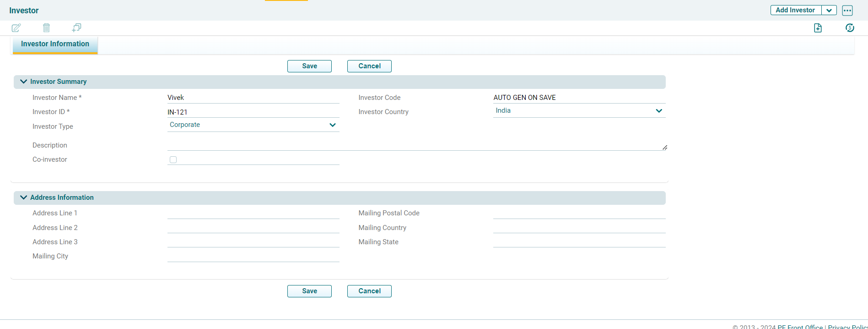Click the currency refresh dollar icon

click(850, 28)
